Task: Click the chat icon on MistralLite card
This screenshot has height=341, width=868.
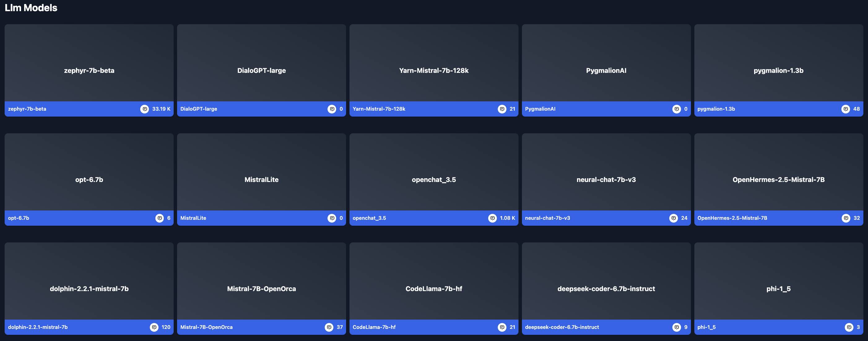Action: click(x=332, y=218)
